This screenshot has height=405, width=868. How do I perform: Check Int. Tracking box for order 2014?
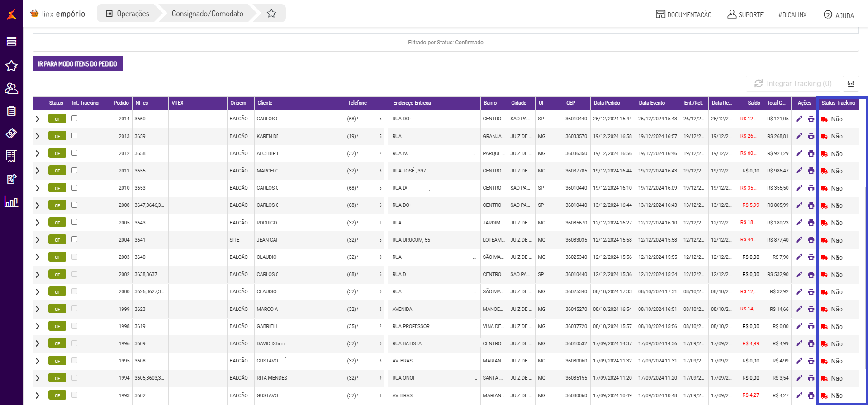pyautogui.click(x=75, y=119)
